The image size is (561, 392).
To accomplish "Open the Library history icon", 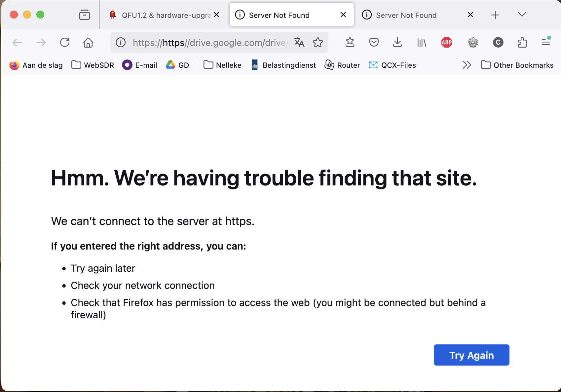I will click(x=422, y=42).
